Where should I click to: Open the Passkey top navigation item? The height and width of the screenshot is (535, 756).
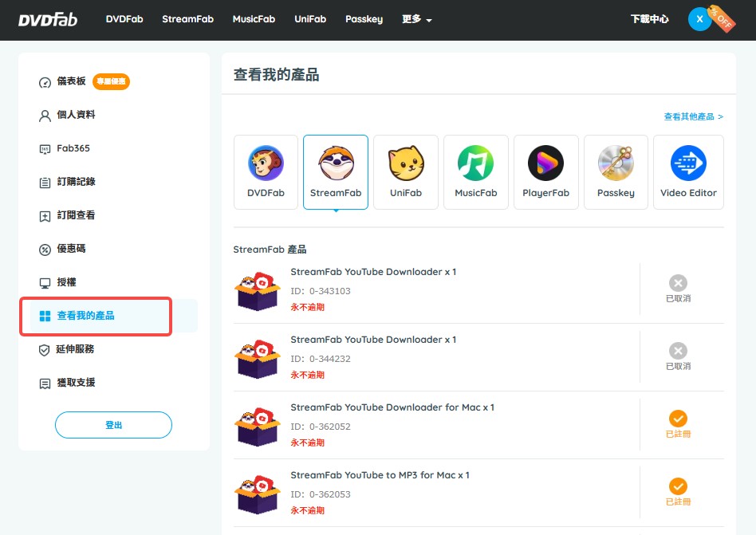click(364, 19)
